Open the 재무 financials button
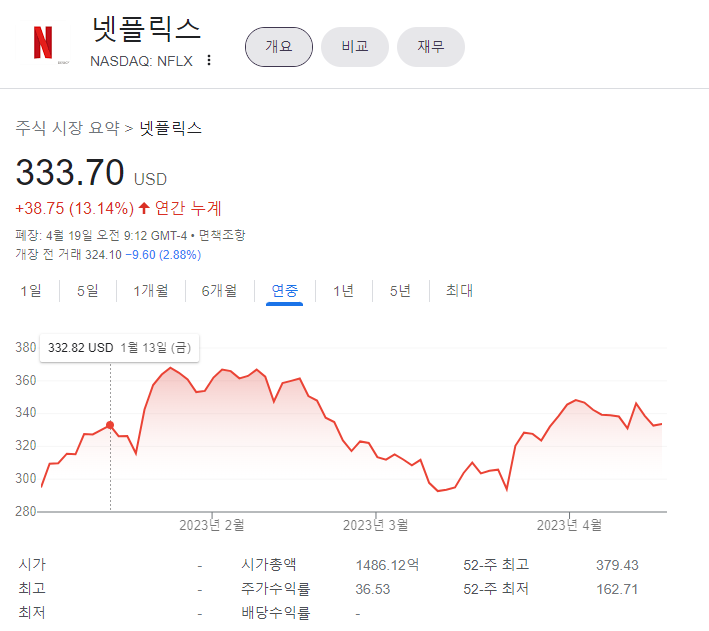The image size is (709, 631). (x=431, y=47)
